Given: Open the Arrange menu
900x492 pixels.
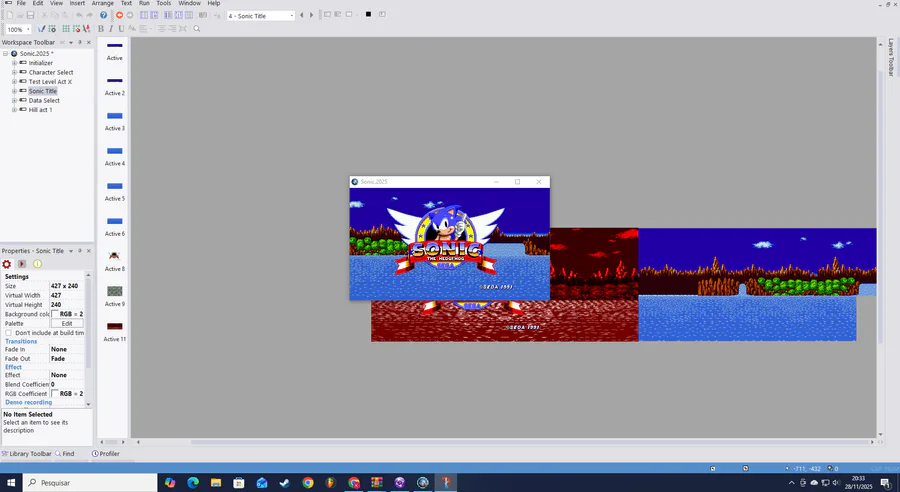Looking at the screenshot, I should 103,3.
